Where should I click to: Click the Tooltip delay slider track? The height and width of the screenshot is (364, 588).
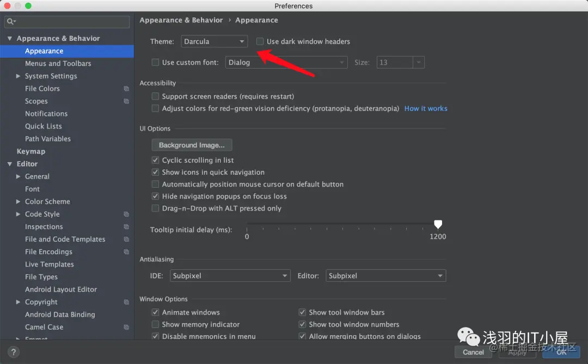(342, 224)
